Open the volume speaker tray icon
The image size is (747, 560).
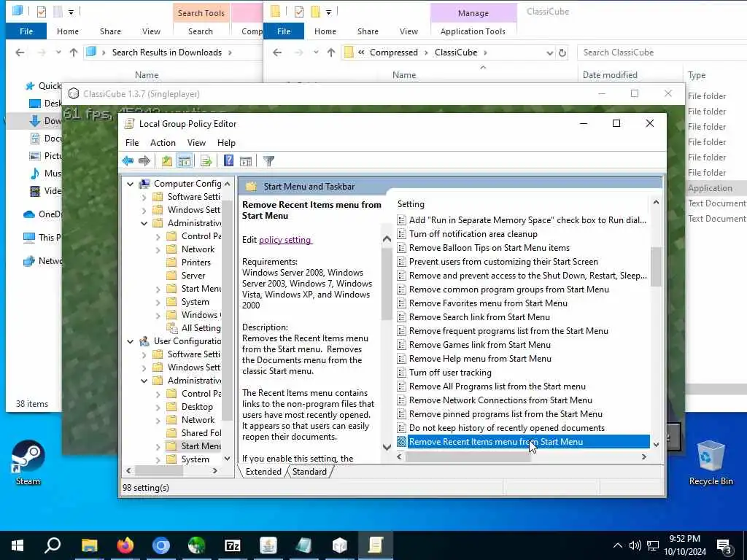pyautogui.click(x=635, y=545)
